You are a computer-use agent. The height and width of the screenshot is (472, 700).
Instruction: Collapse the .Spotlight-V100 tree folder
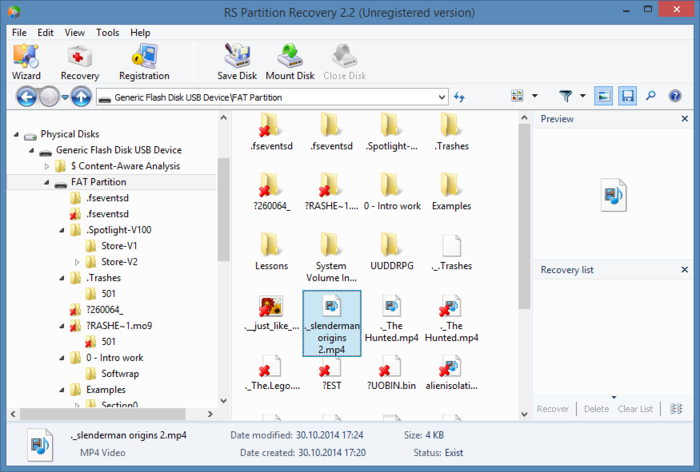pyautogui.click(x=62, y=230)
